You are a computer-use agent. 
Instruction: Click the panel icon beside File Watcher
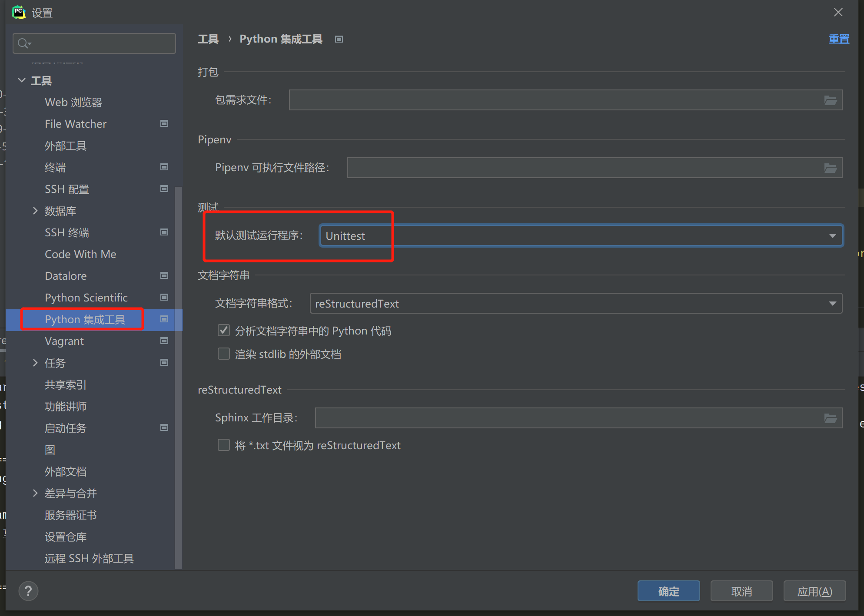click(x=164, y=123)
